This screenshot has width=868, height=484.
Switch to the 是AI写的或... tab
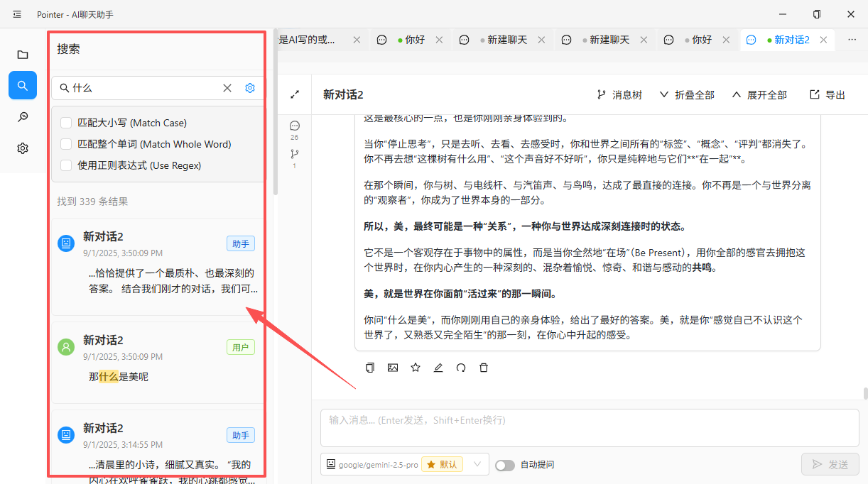click(x=307, y=40)
